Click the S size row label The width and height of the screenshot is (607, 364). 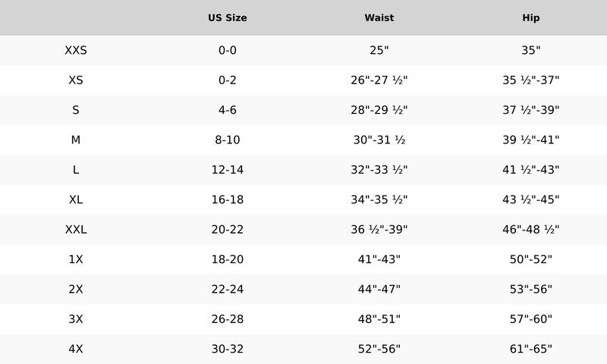(x=76, y=110)
